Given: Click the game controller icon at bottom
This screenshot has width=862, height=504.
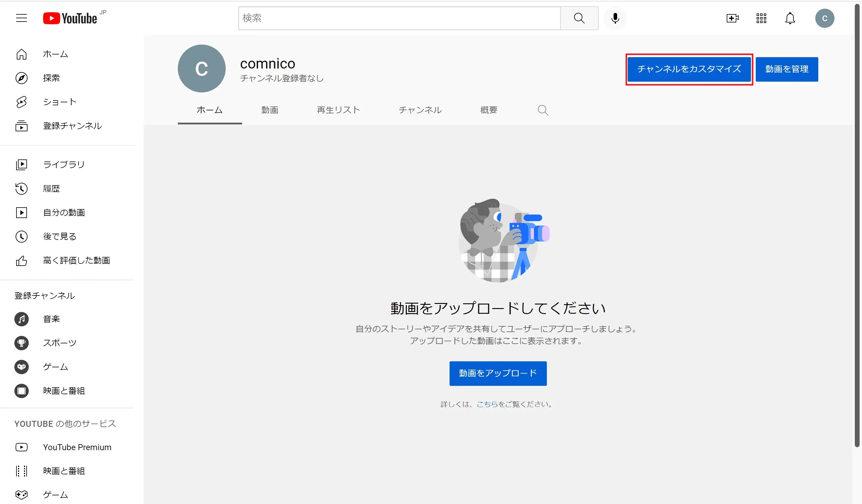Looking at the screenshot, I should point(22,494).
